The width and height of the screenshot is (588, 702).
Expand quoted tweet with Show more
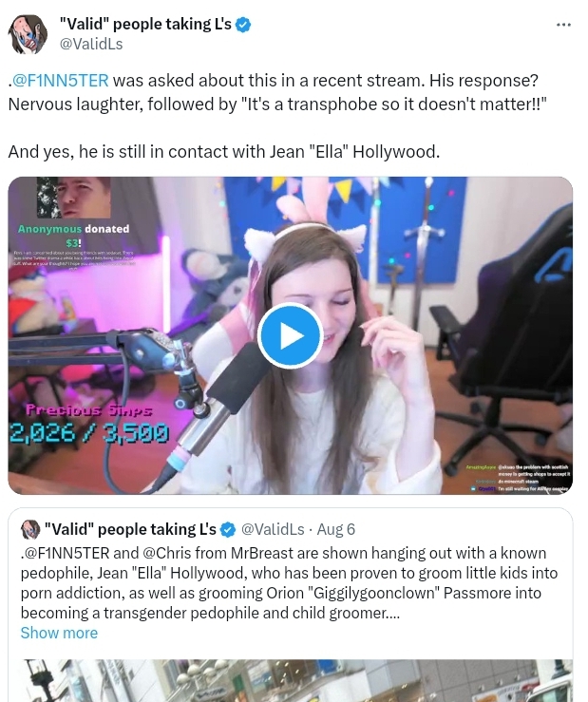point(59,633)
